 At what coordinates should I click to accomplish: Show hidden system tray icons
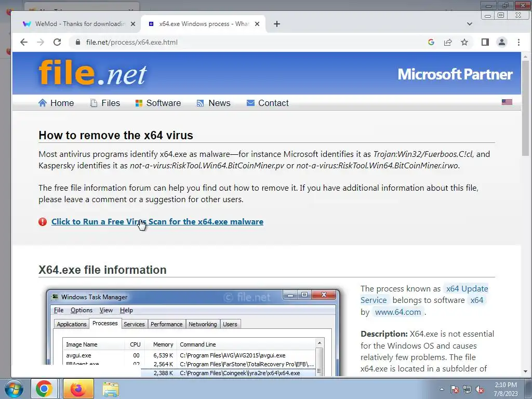pos(442,389)
